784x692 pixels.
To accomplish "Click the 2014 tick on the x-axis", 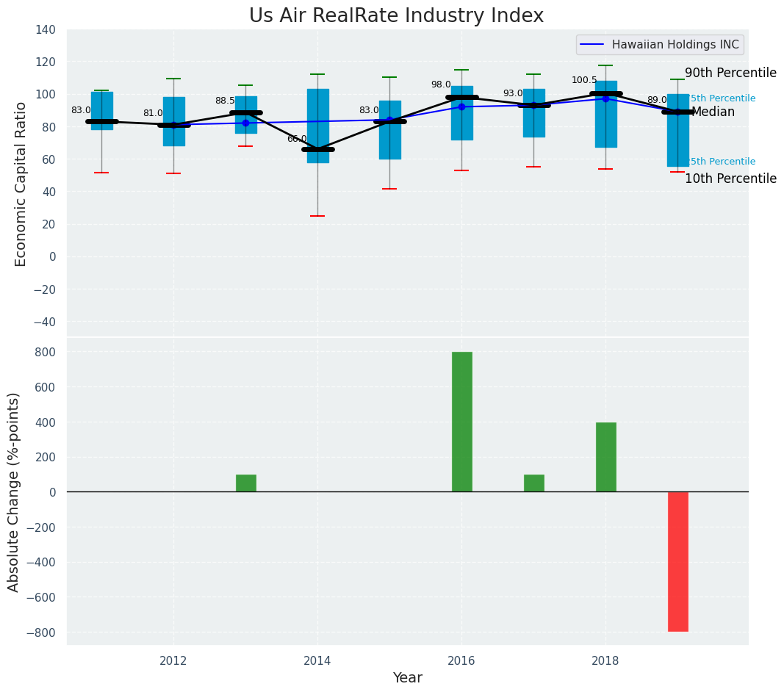I will [x=317, y=660].
